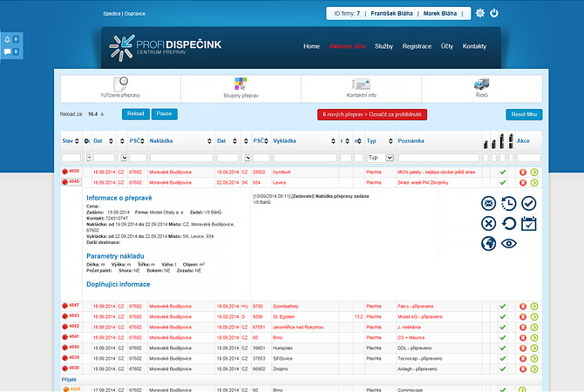Click the globe map icon
This screenshot has width=584, height=392.
(x=488, y=243)
